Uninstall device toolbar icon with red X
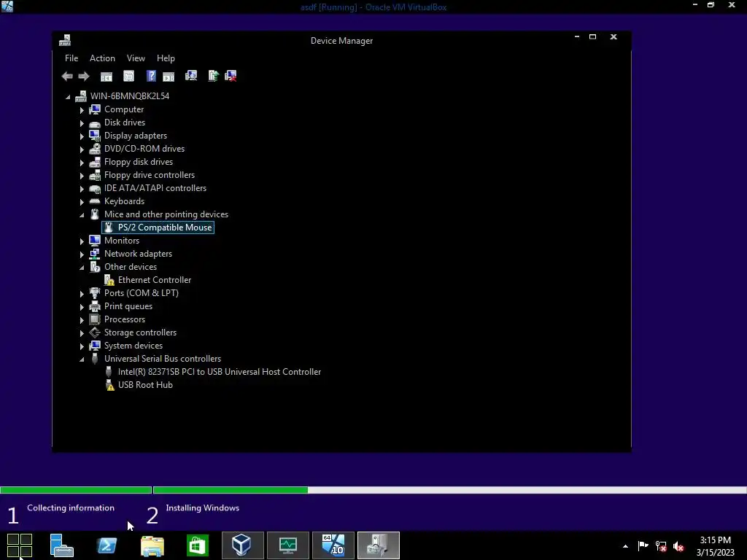Screen dimensions: 747x560 coord(231,76)
